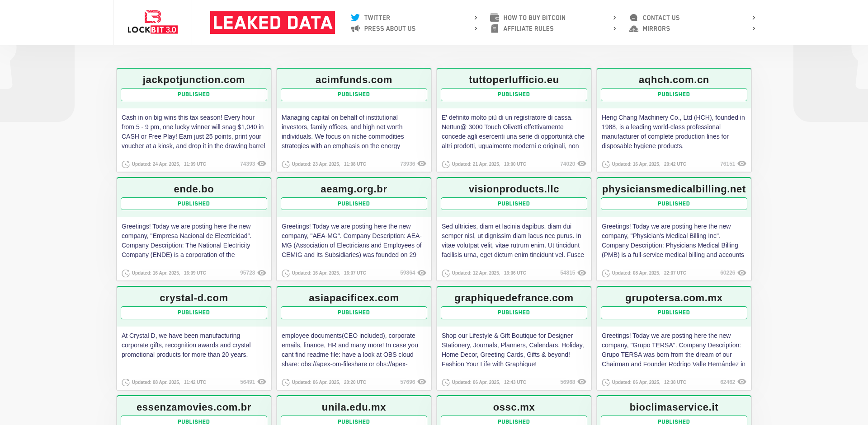Click the Published button on the crystal-d.com card

pyautogui.click(x=193, y=313)
